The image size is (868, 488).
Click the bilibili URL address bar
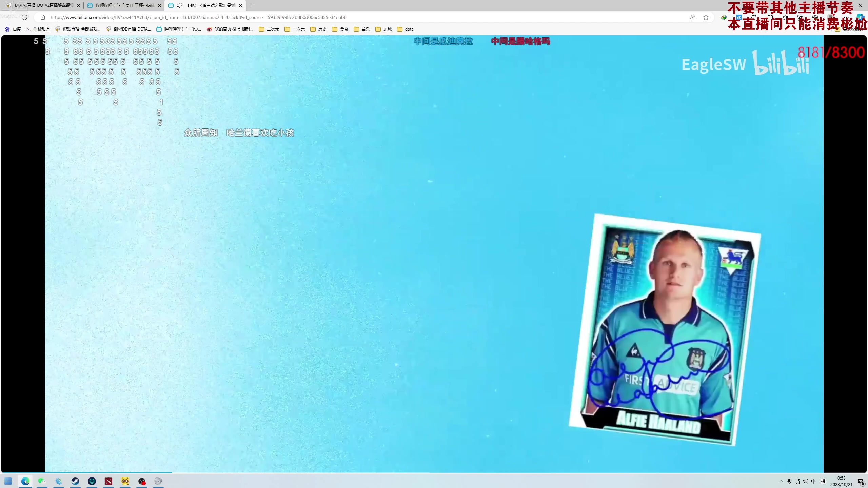point(198,17)
